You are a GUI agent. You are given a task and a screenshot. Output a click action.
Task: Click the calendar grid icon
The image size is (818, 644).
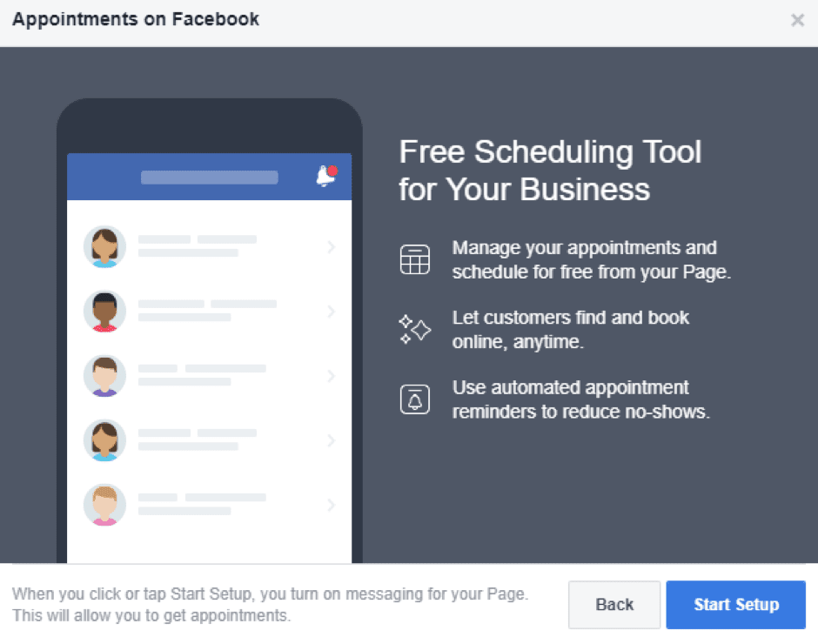click(x=414, y=259)
